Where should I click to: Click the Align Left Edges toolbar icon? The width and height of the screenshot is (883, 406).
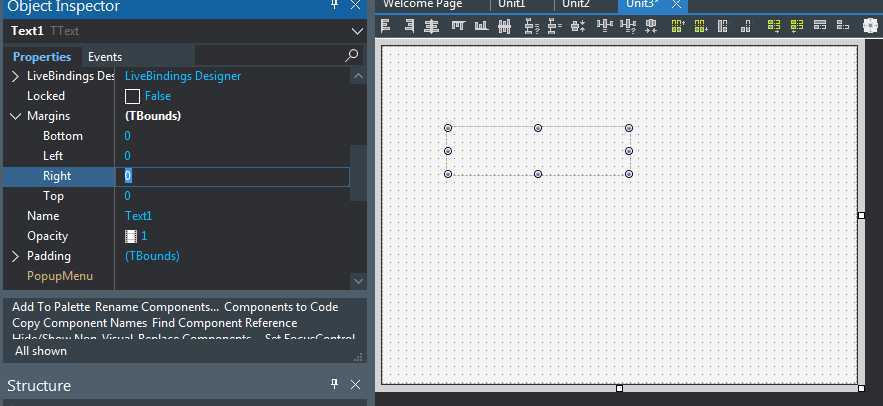[x=386, y=25]
